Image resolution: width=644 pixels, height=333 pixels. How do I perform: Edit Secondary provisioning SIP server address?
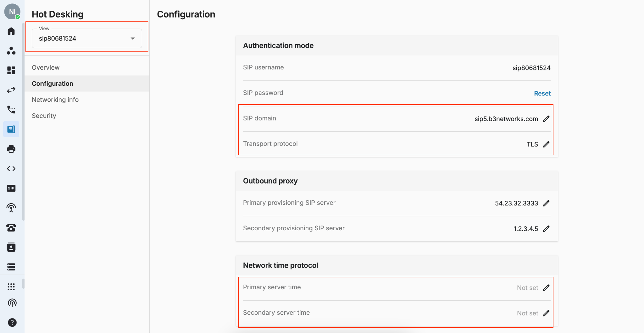[547, 229]
